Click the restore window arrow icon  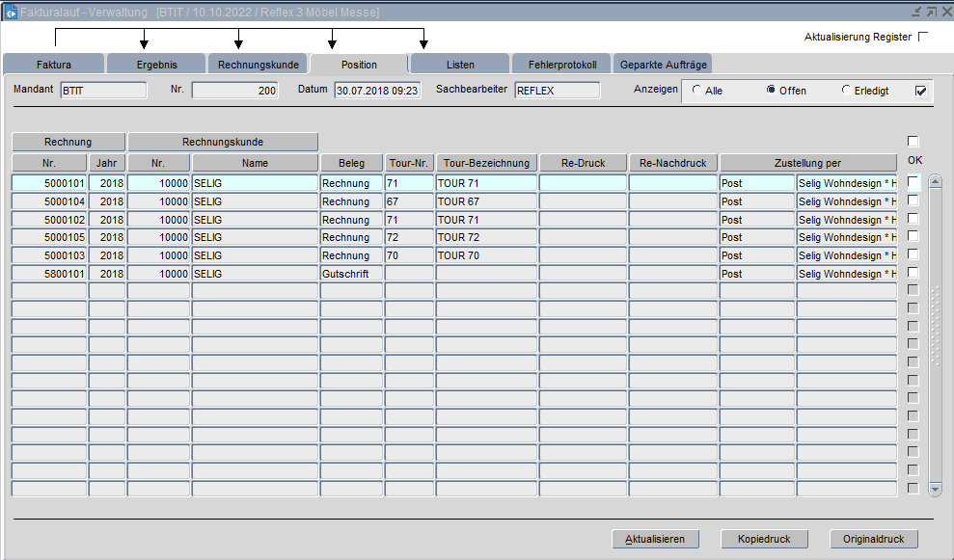tap(931, 12)
